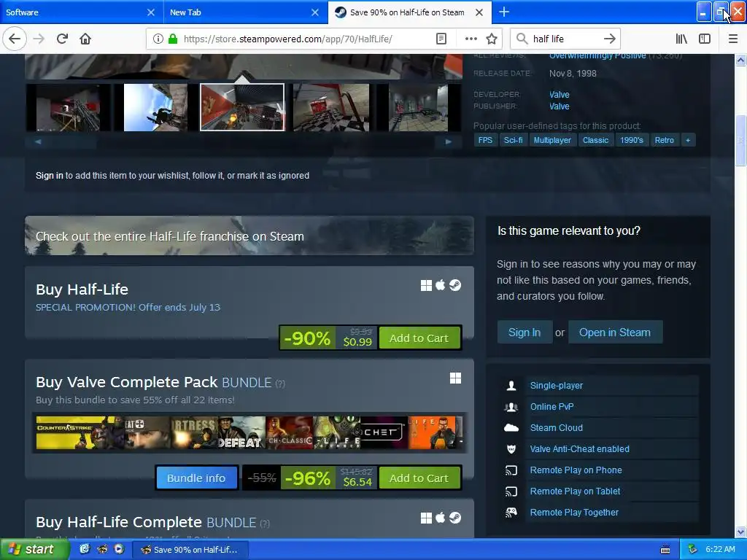The height and width of the screenshot is (560, 747).
Task: Open the Classic tag
Action: point(595,140)
